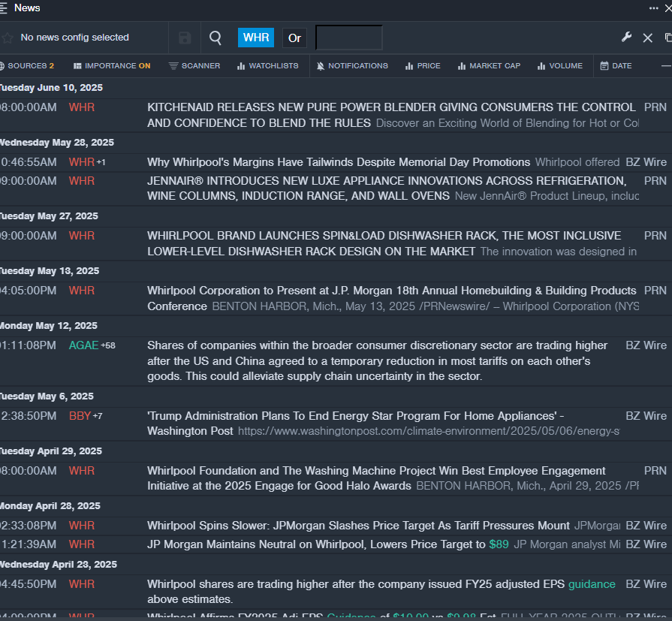Open consumer discretionary sector tariffs story
The width and height of the screenshot is (672, 621).
[x=377, y=361]
